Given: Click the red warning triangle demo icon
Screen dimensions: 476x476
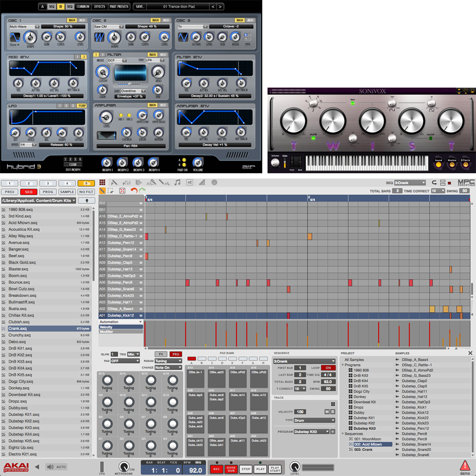Looking at the screenshot, I should (x=465, y=466).
